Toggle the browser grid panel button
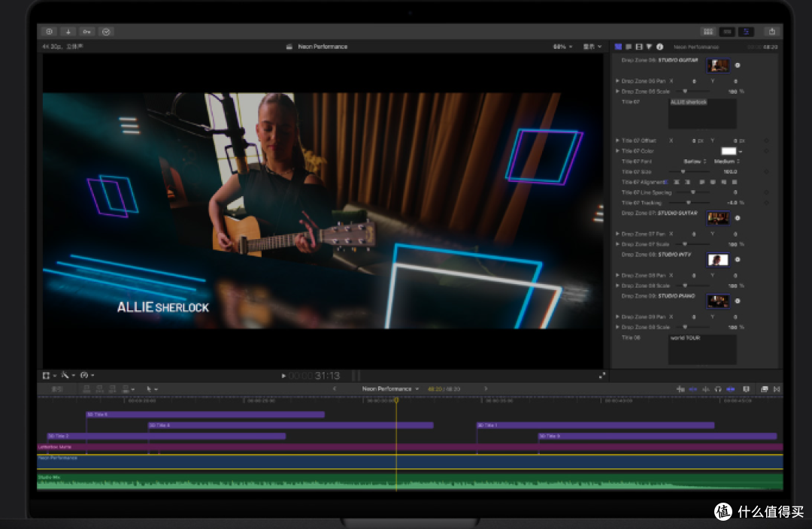Screen dimensions: 812x529 [708, 32]
